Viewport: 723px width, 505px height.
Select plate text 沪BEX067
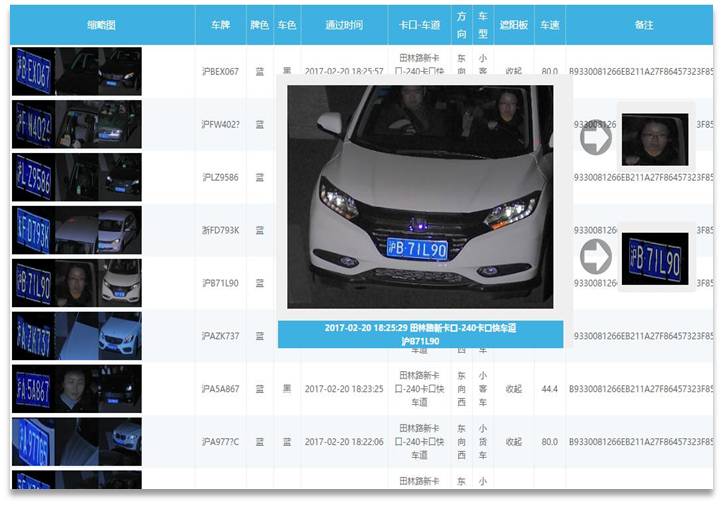pyautogui.click(x=220, y=71)
